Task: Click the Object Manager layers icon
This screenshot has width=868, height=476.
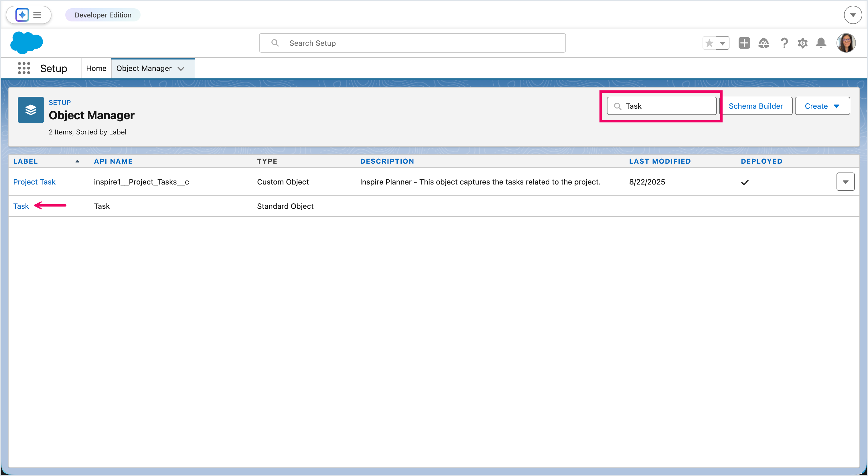Action: [x=31, y=110]
